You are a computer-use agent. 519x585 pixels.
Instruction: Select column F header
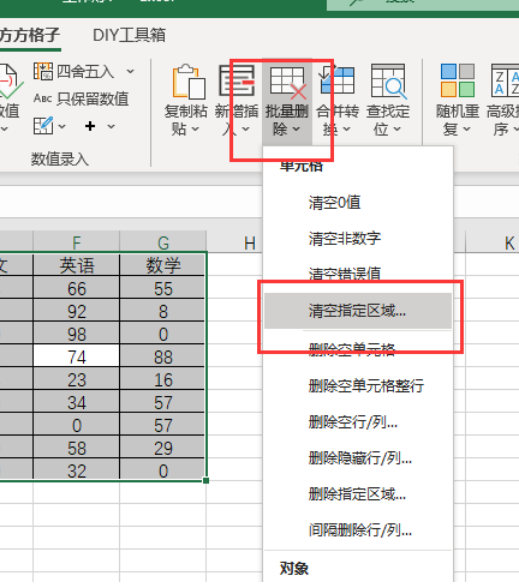tap(76, 243)
